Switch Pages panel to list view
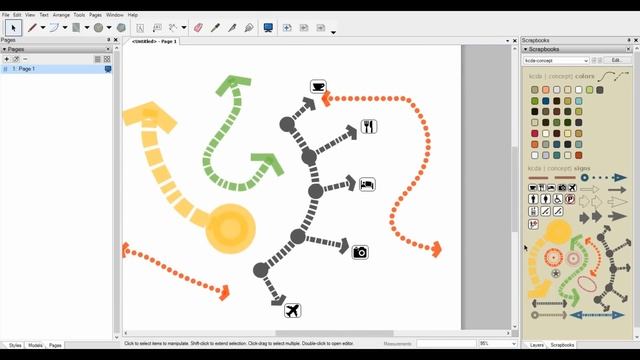Screen dimensions: 640x360 click(98, 59)
